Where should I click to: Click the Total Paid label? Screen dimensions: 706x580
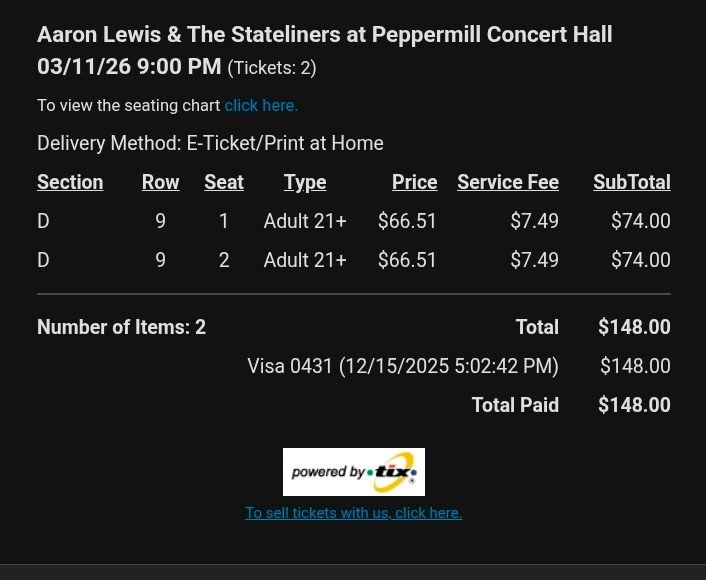[x=515, y=405]
